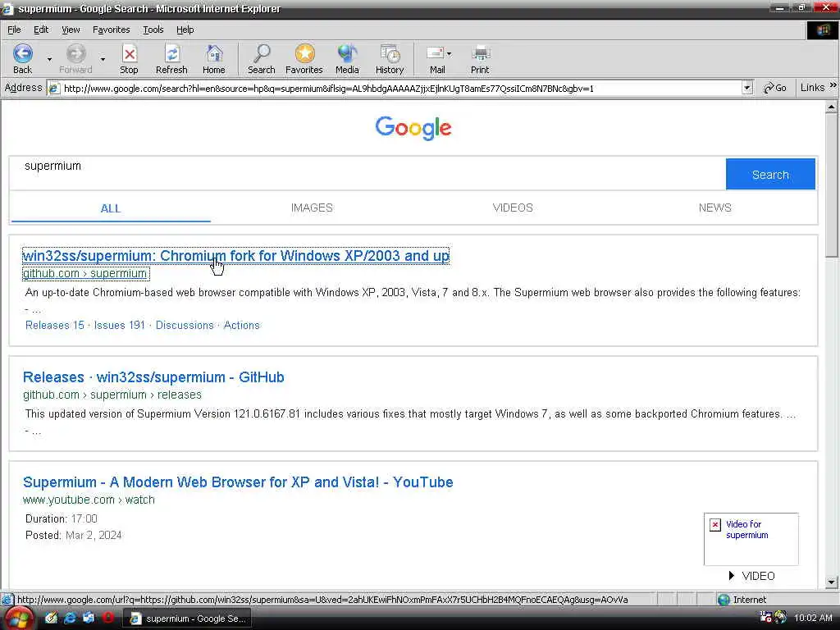Open win32ss/supermium Chromium fork result link
Image resolution: width=840 pixels, height=630 pixels.
[x=235, y=256]
